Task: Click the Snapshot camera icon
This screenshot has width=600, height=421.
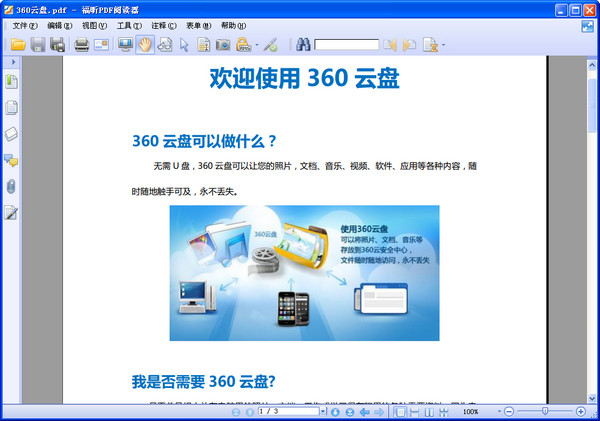Action: point(223,45)
